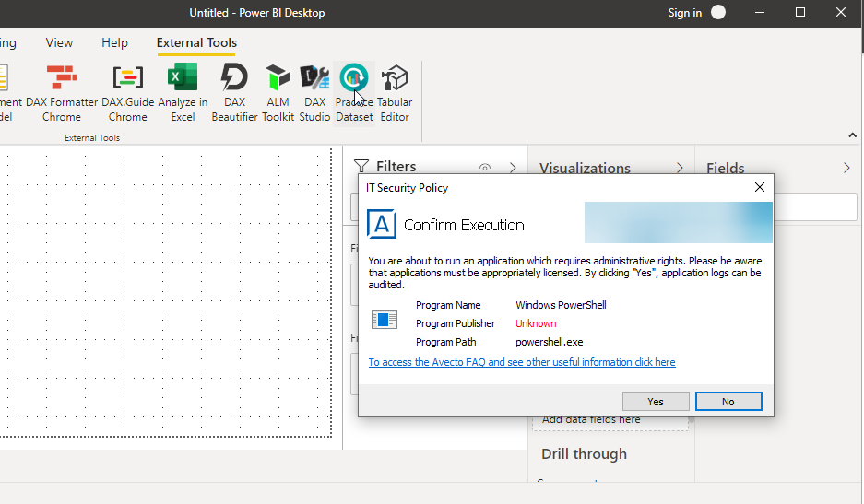Collapse the Visualizations pane chevron
864x504 pixels.
[x=680, y=168]
